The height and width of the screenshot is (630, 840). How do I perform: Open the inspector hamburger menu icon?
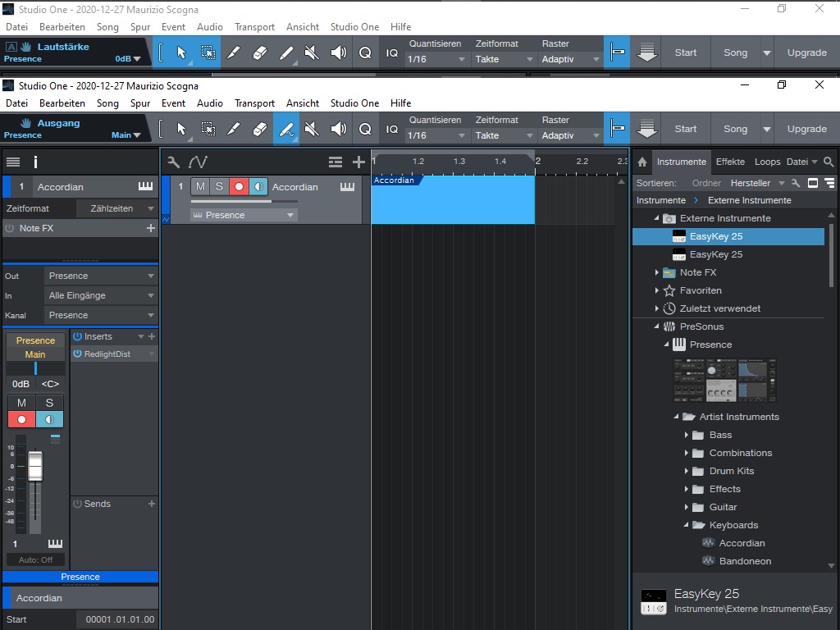point(13,162)
